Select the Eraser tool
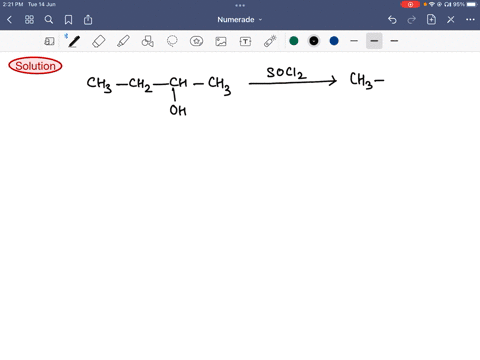 click(99, 41)
